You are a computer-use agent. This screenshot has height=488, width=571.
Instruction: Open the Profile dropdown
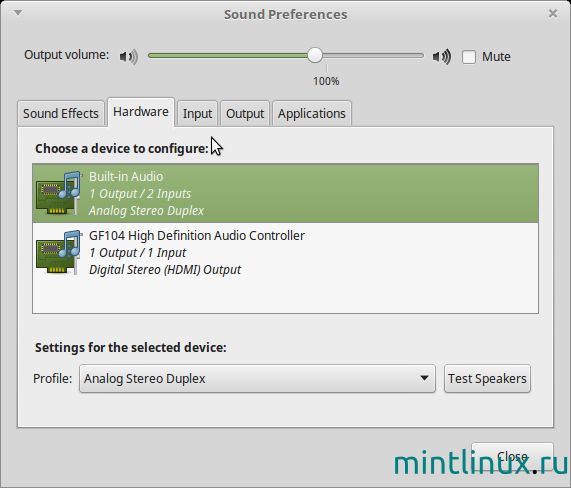(x=257, y=378)
